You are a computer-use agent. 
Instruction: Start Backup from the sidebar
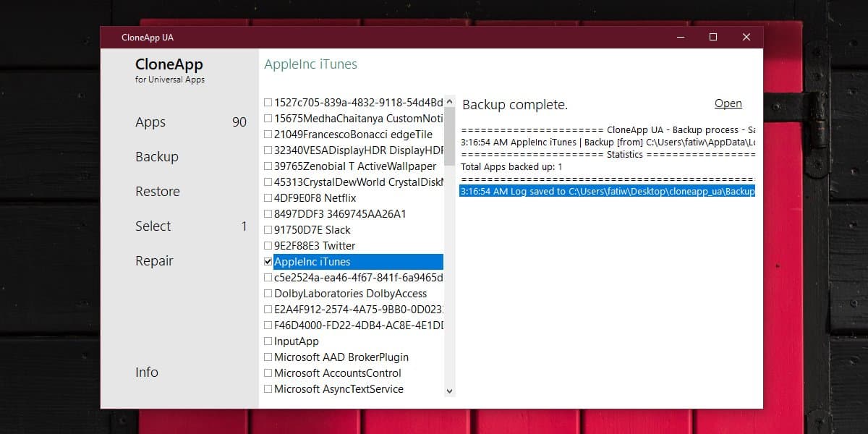click(x=157, y=157)
